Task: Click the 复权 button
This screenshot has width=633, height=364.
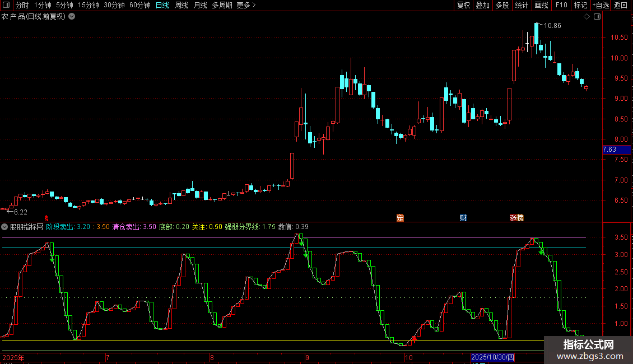Action: [x=463, y=5]
